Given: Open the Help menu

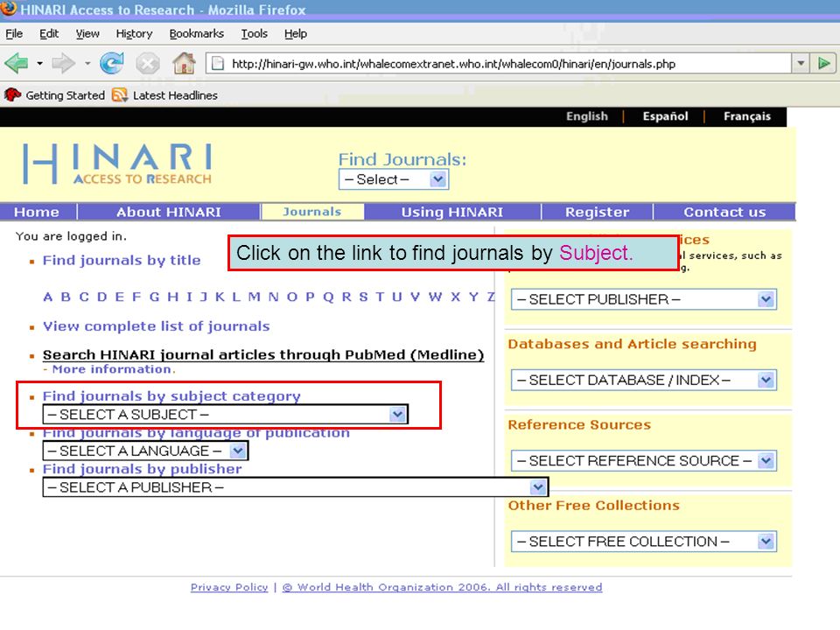Looking at the screenshot, I should 295,34.
